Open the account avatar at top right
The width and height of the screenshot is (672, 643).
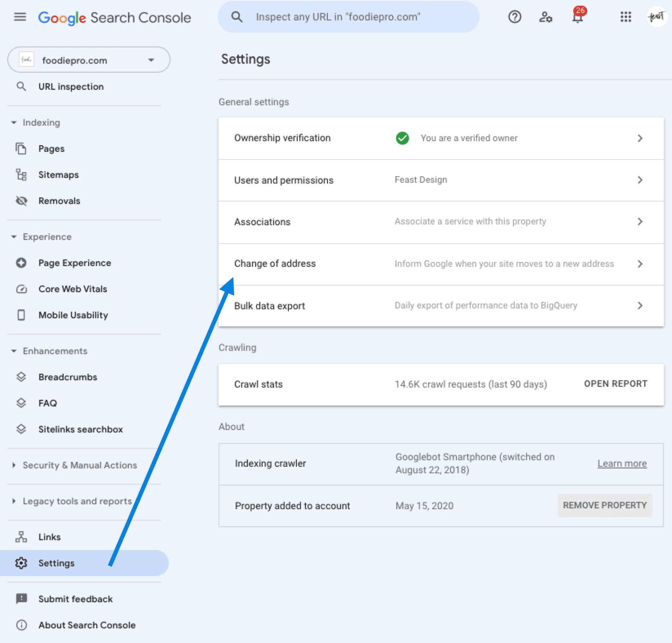click(x=657, y=17)
